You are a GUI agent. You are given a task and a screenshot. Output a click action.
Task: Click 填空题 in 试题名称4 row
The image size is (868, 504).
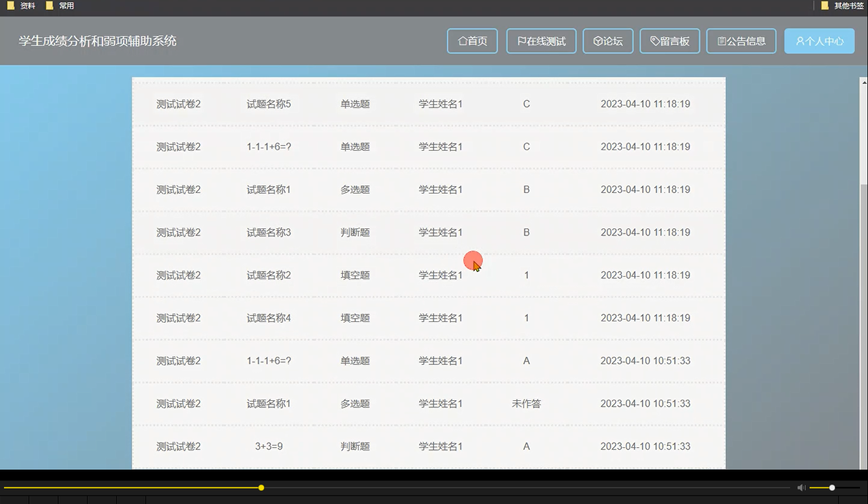pos(355,318)
